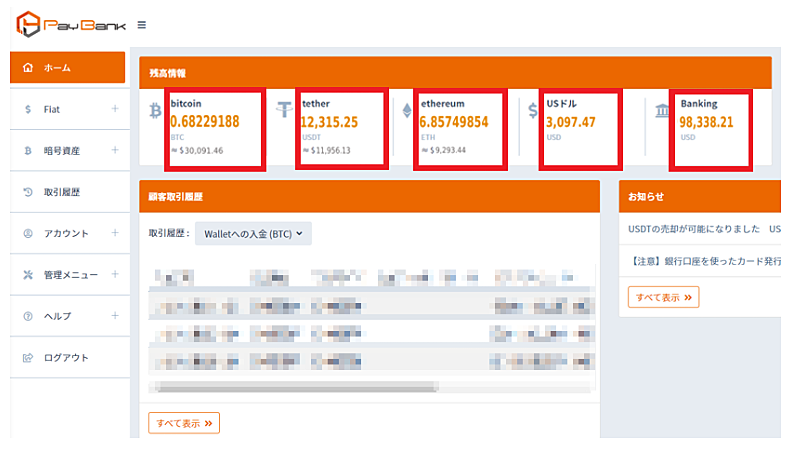Click the Banking balance 98,338.21
The height and width of the screenshot is (452, 790).
tap(706, 122)
